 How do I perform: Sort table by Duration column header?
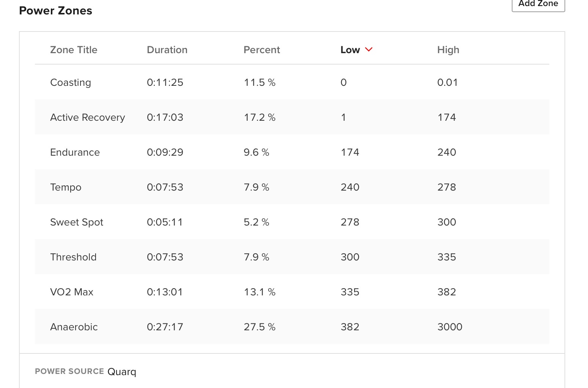[x=167, y=50]
